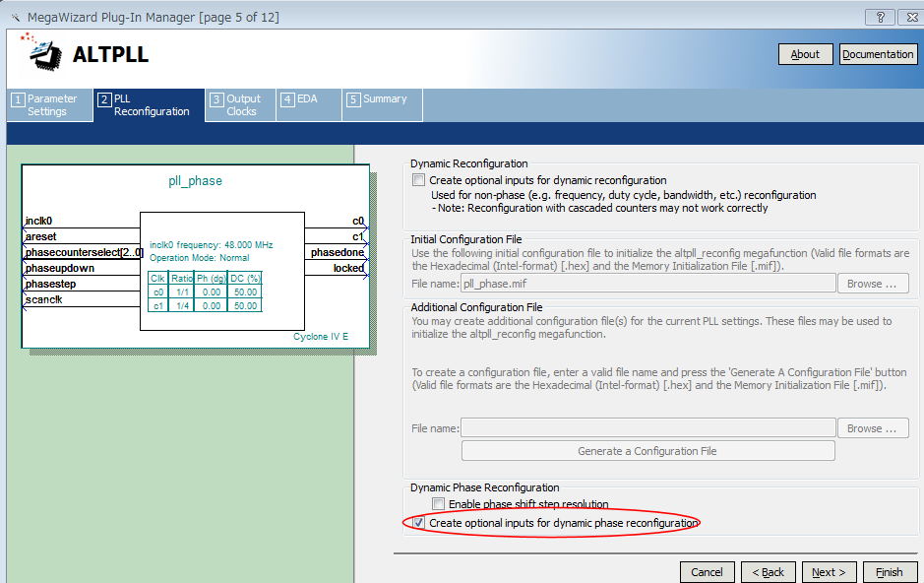Uncheck optional inputs for dynamic phase reconfiguration
This screenshot has width=924, height=583.
(418, 523)
